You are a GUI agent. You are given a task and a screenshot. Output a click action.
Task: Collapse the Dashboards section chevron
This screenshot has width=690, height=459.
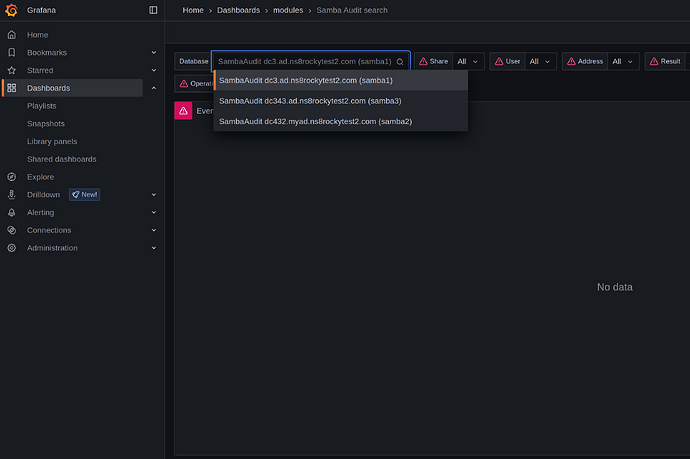[154, 88]
